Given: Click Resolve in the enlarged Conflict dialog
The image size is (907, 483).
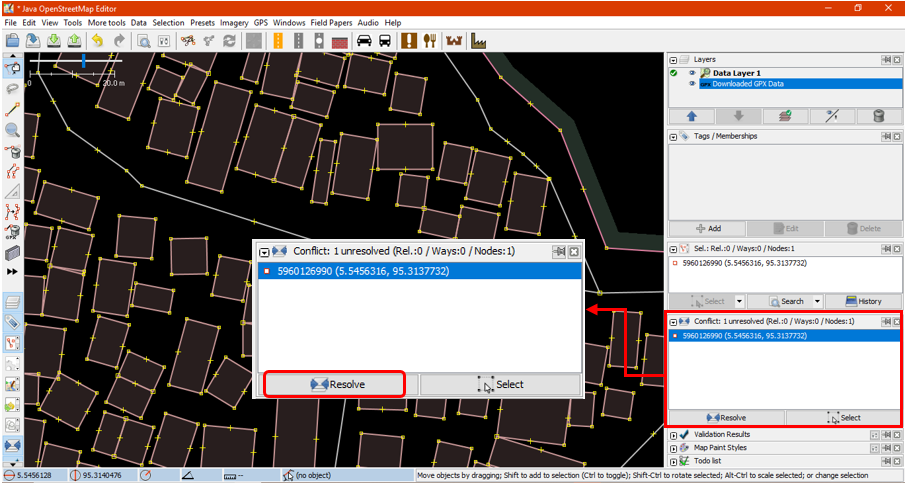Looking at the screenshot, I should [x=335, y=384].
